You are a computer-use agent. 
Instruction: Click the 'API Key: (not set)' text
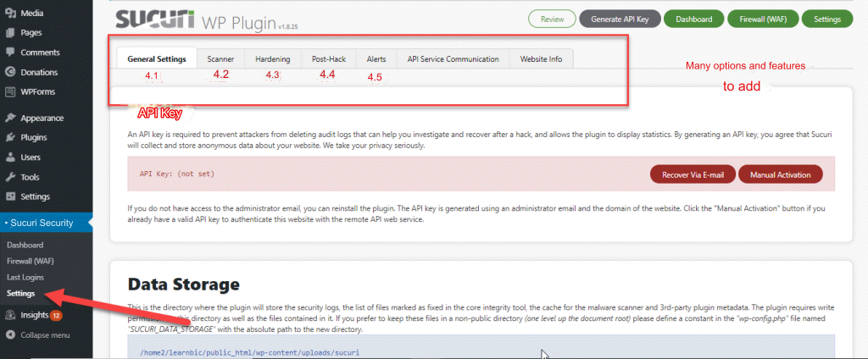point(177,174)
